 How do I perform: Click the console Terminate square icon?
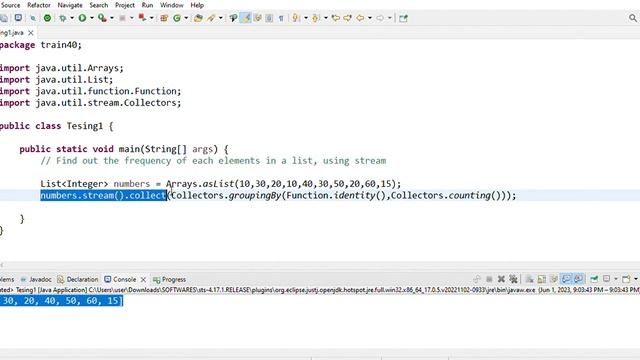(489, 279)
